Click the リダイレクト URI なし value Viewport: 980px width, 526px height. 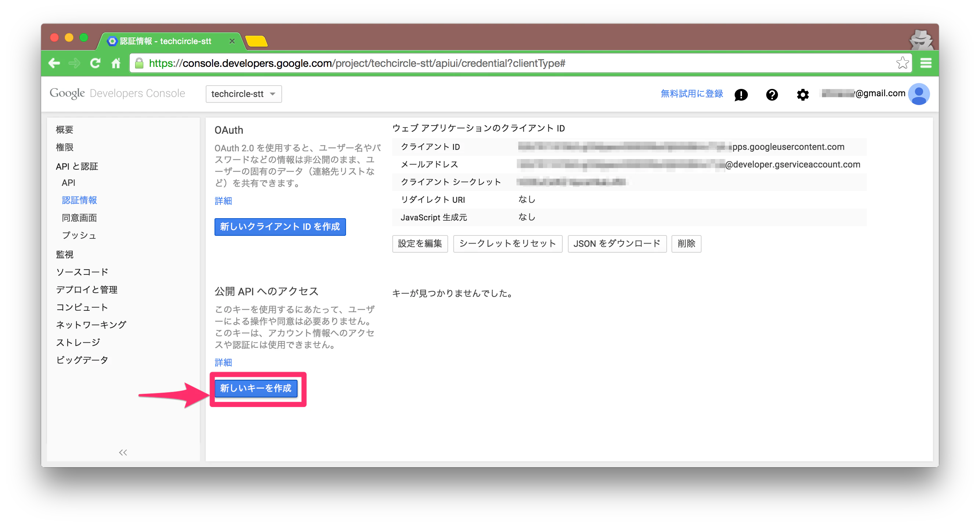tap(527, 199)
